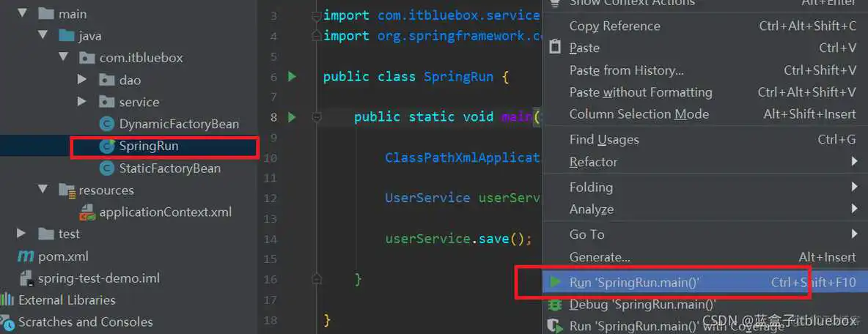The height and width of the screenshot is (334, 868).
Task: Click the pom.xml Maven file icon
Action: pos(26,256)
